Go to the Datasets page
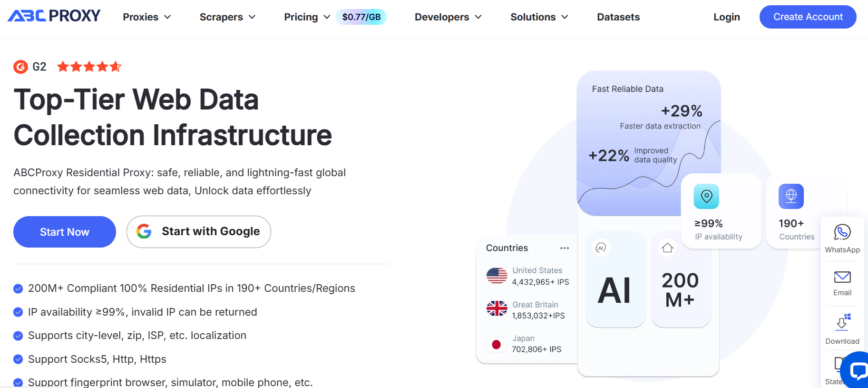Viewport: 868px width, 388px height. pyautogui.click(x=618, y=17)
